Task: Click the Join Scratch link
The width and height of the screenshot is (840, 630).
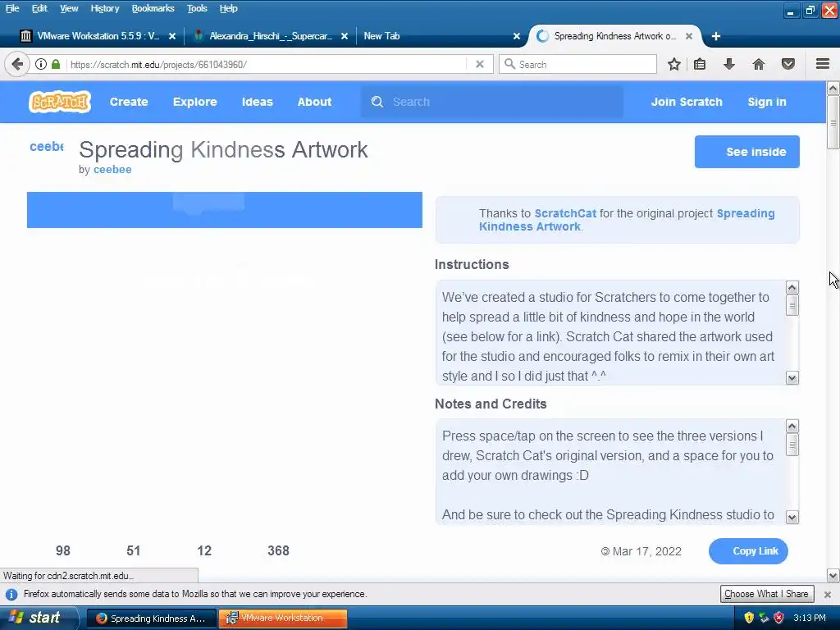Action: (687, 102)
